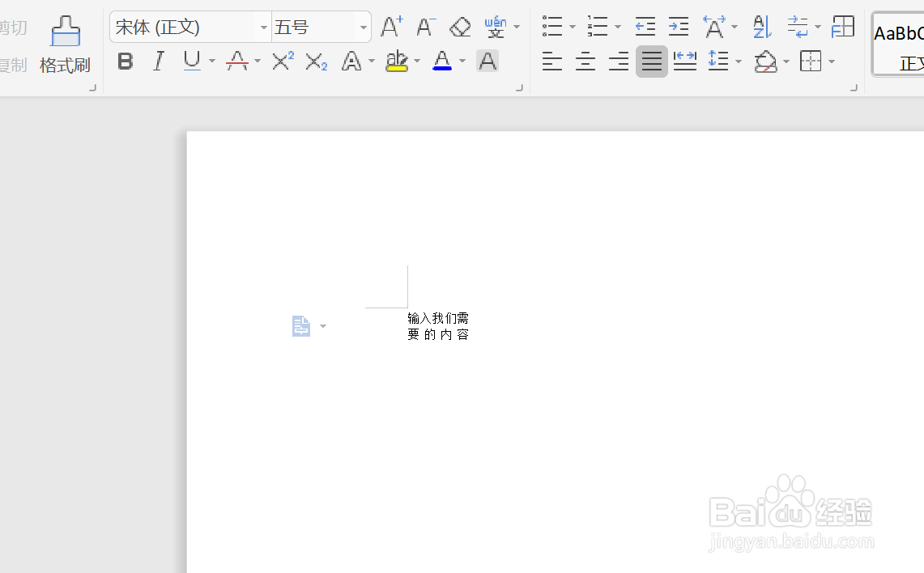Open shading color dropdown arrow
924x573 pixels.
pyautogui.click(x=786, y=62)
